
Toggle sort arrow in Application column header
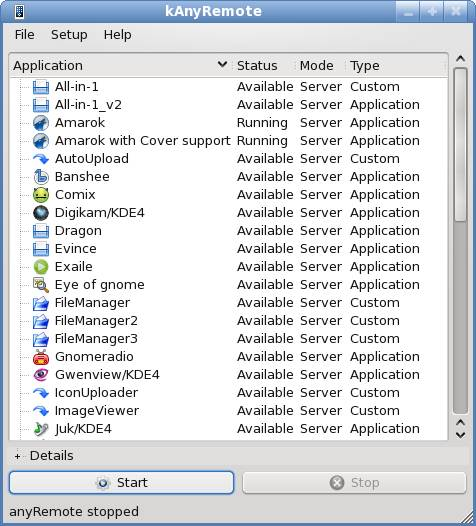coord(222,64)
